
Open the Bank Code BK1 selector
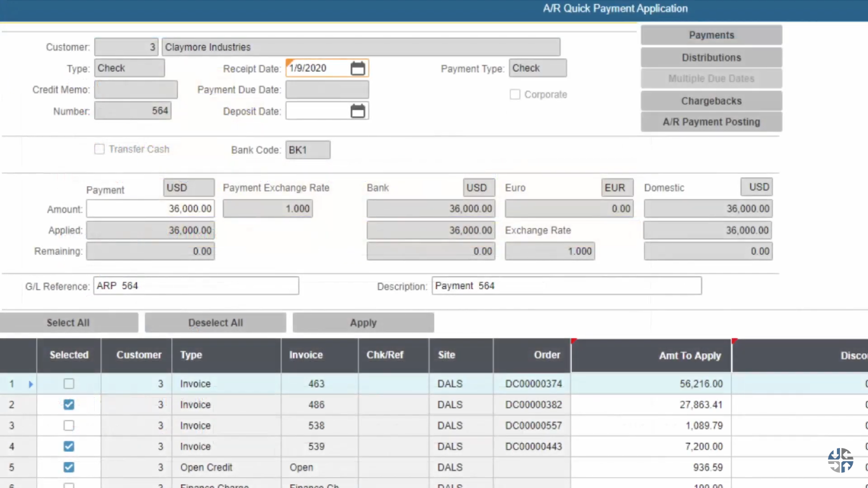pyautogui.click(x=308, y=150)
